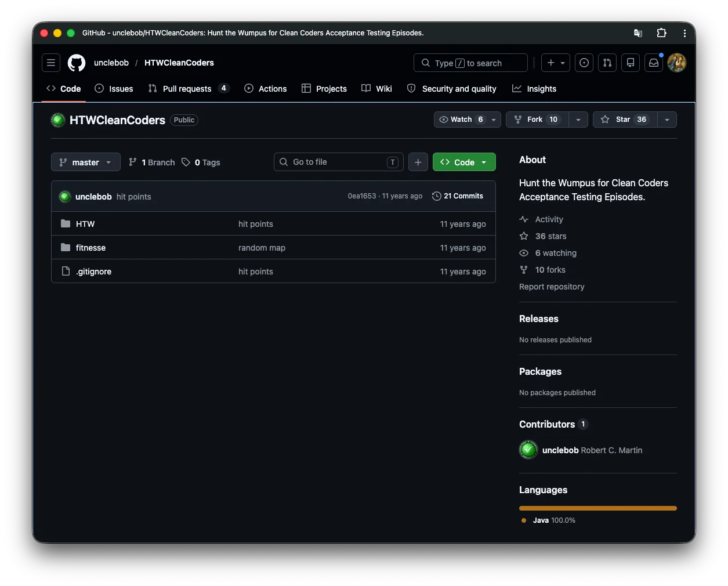Open the Fork options dropdown arrow

click(x=578, y=120)
